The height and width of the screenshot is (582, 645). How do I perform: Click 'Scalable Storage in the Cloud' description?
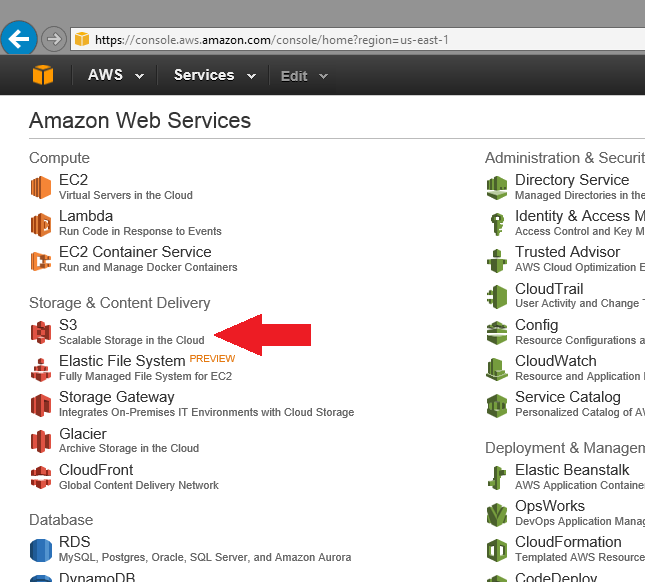tap(131, 340)
